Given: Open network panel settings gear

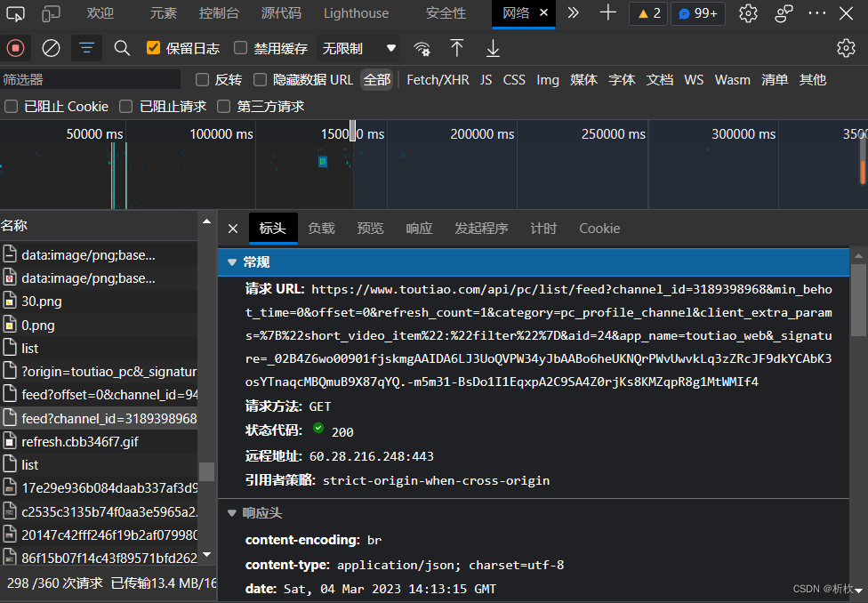Looking at the screenshot, I should pyautogui.click(x=846, y=49).
